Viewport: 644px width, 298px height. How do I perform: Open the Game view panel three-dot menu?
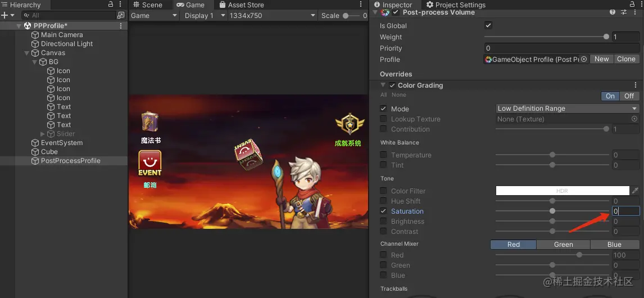pos(361,4)
